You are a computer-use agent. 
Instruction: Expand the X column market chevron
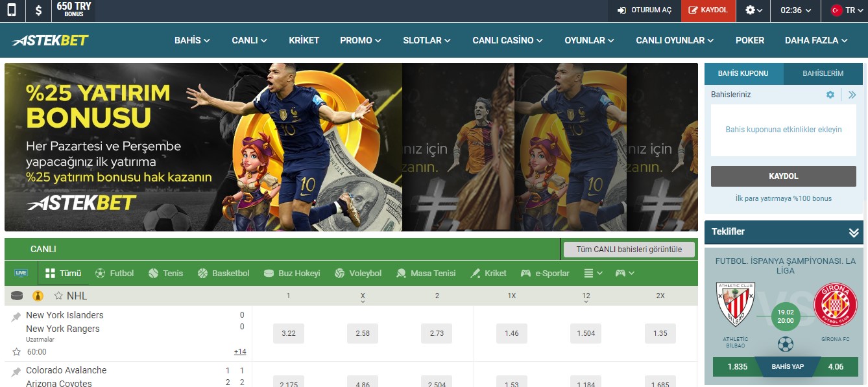point(363,301)
